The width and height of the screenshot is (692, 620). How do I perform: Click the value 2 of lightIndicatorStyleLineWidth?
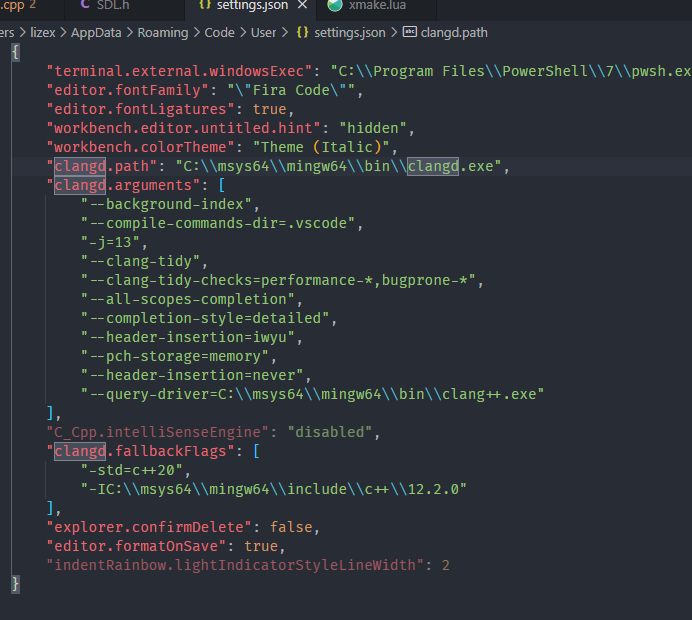click(446, 564)
